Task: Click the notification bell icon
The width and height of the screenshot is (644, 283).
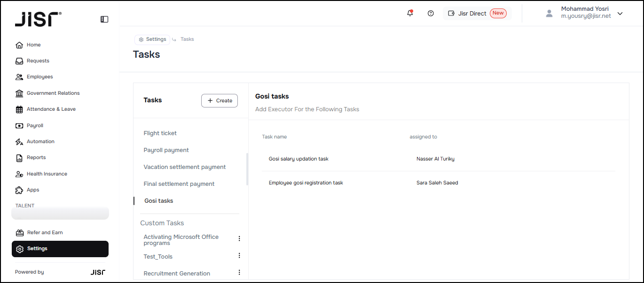Action: (x=410, y=13)
